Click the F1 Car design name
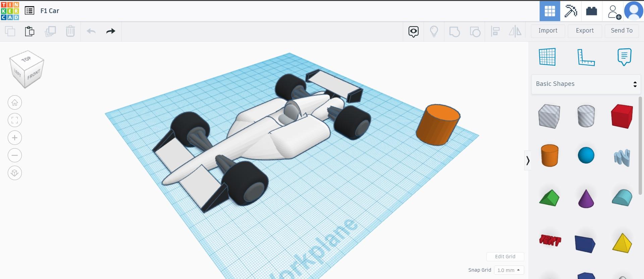Screen dimensions: 644x279 50,11
